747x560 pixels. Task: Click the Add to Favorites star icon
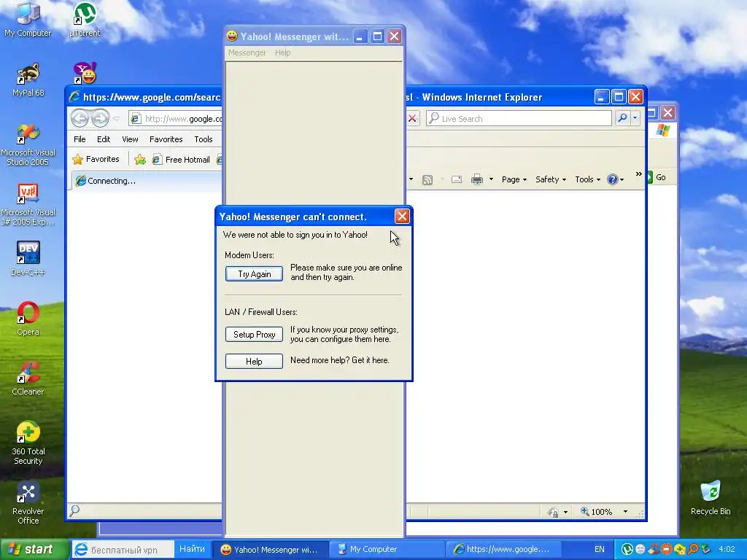tap(139, 160)
